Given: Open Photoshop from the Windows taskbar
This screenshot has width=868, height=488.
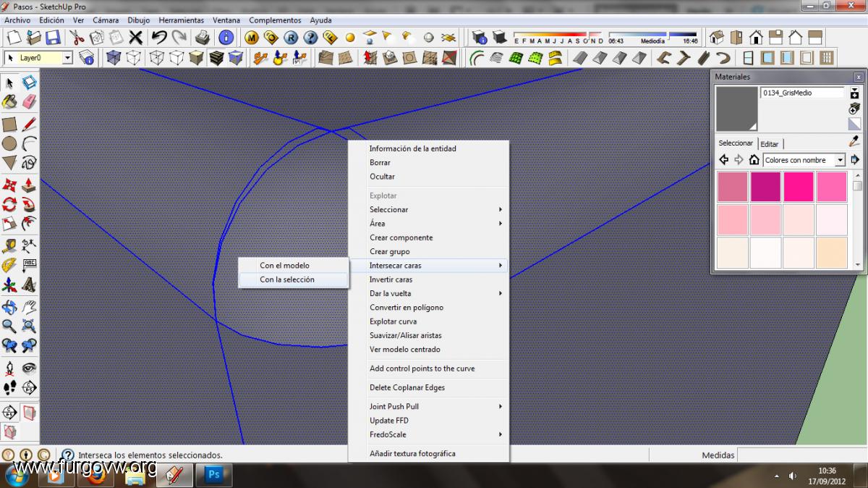Looking at the screenshot, I should point(214,475).
